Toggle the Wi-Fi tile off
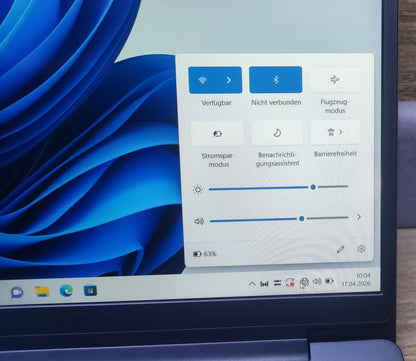 click(x=202, y=80)
